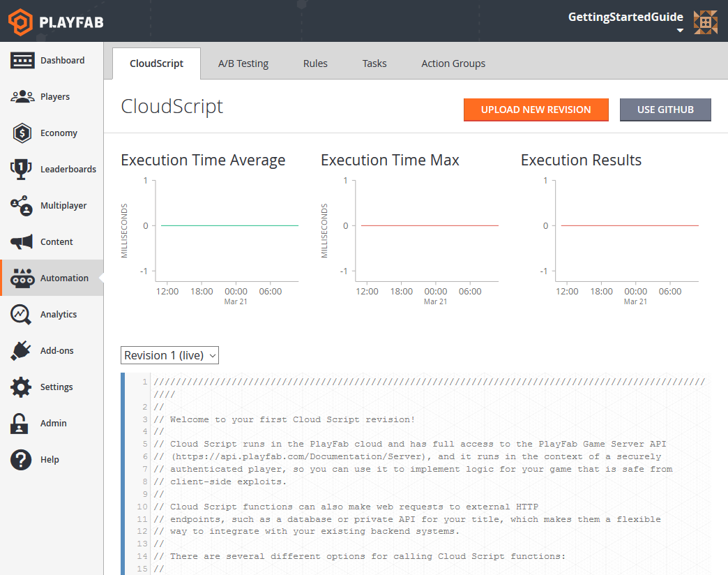
Task: Click the Dashboard keyboard icon in sidebar
Action: [22, 61]
